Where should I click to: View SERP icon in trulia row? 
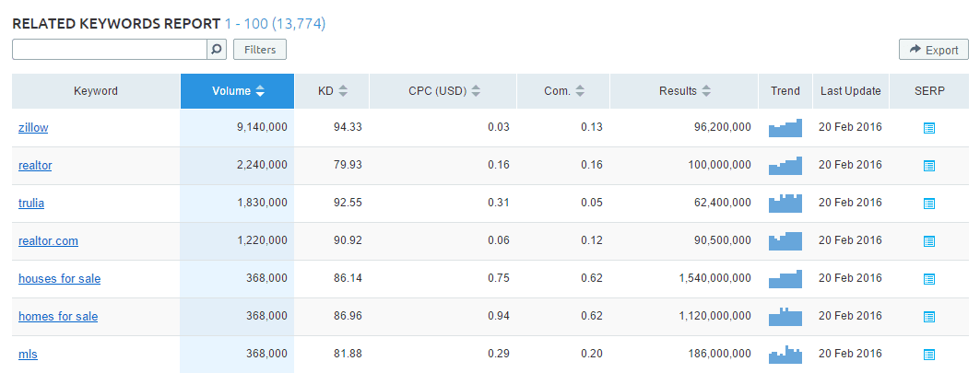[x=929, y=204]
